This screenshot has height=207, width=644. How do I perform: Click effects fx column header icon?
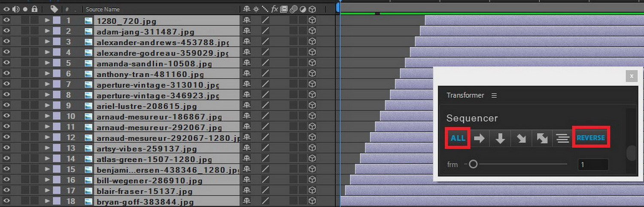pos(275,9)
